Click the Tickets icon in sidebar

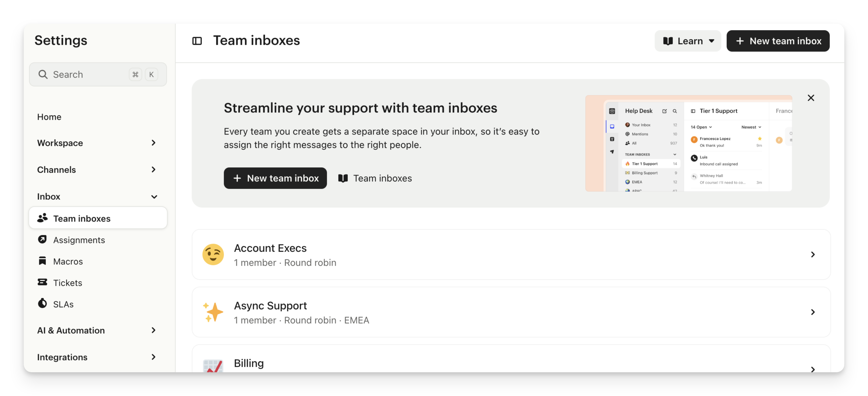coord(42,282)
